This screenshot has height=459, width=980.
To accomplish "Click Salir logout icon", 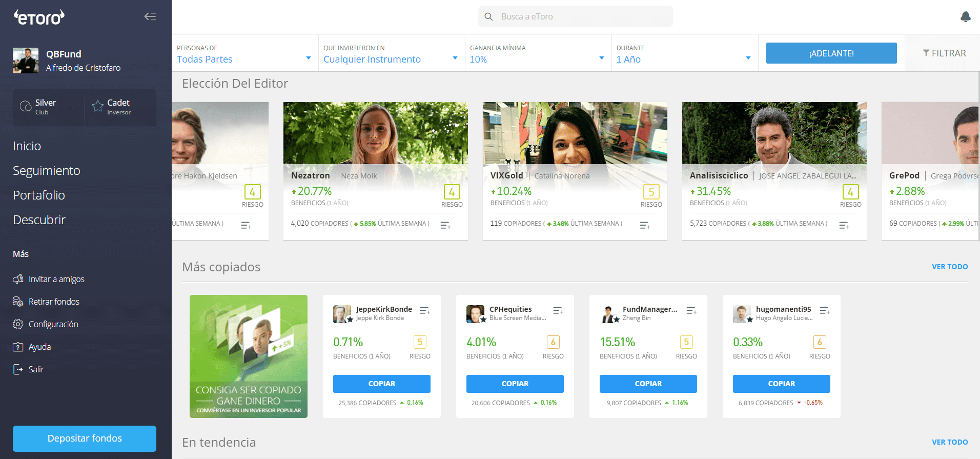I will [x=18, y=369].
